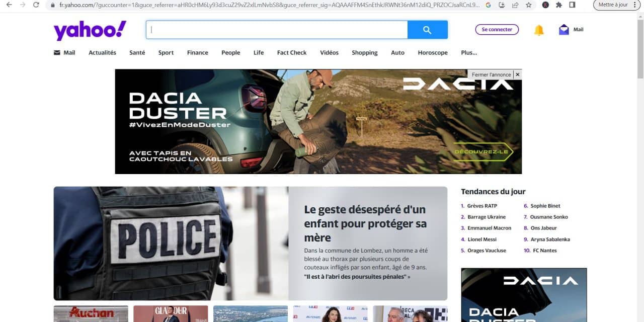Open the Horoscope section
Viewport: 644px width, 322px height.
pos(432,53)
